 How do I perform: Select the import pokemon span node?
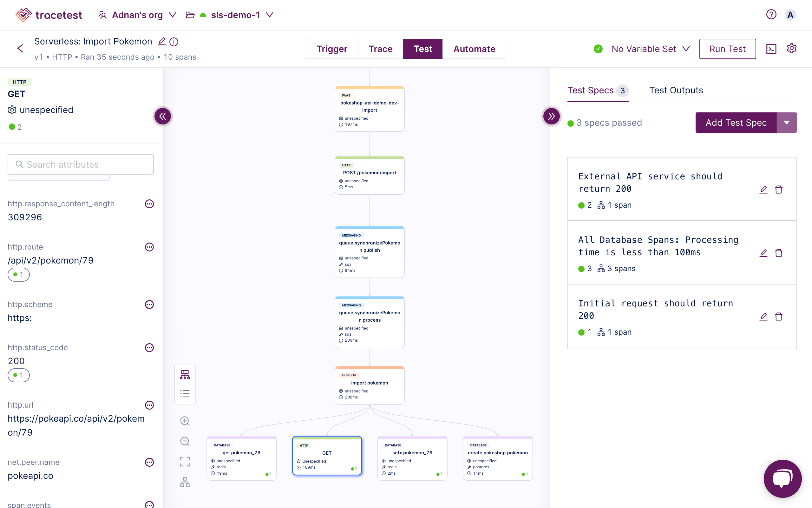370,385
